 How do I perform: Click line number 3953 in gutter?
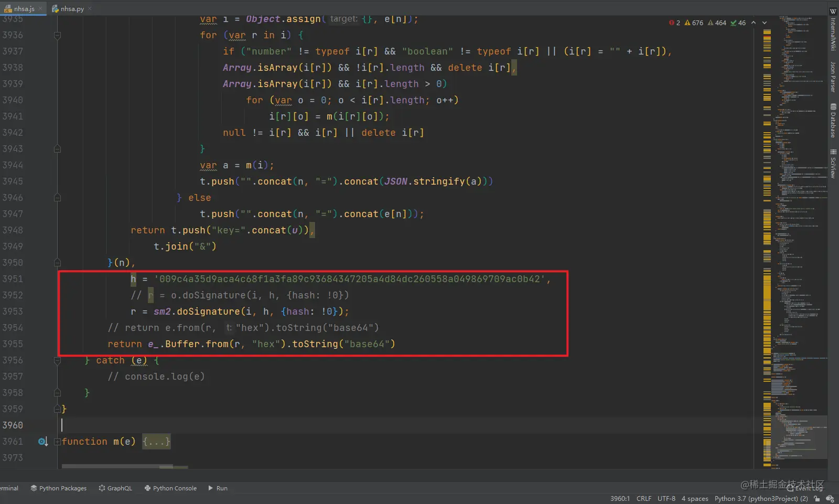tap(13, 312)
